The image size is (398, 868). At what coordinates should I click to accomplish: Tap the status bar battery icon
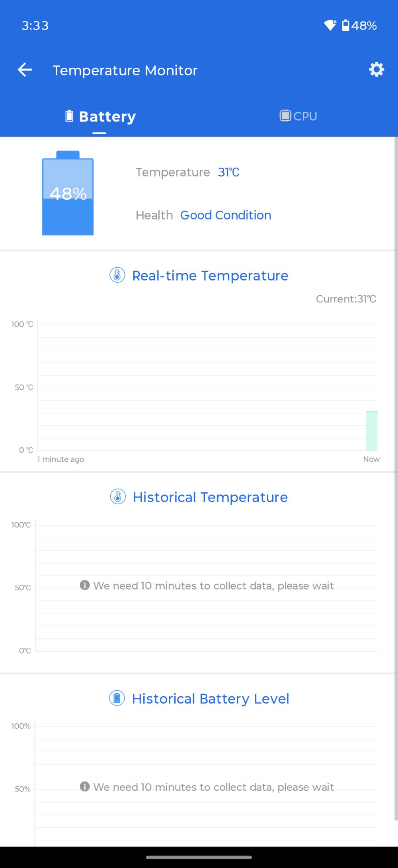346,25
